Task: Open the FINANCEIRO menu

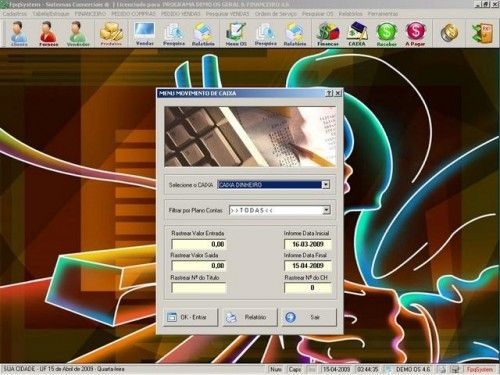Action: pos(90,14)
